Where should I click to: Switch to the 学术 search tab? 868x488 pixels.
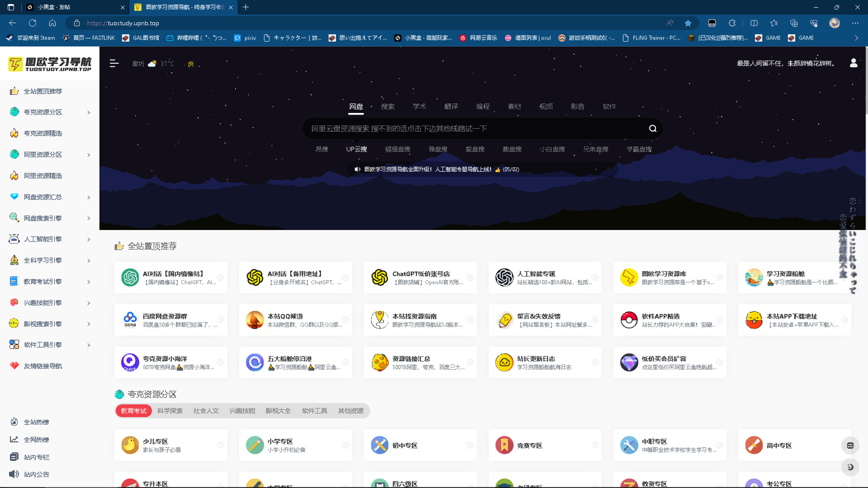(x=419, y=106)
